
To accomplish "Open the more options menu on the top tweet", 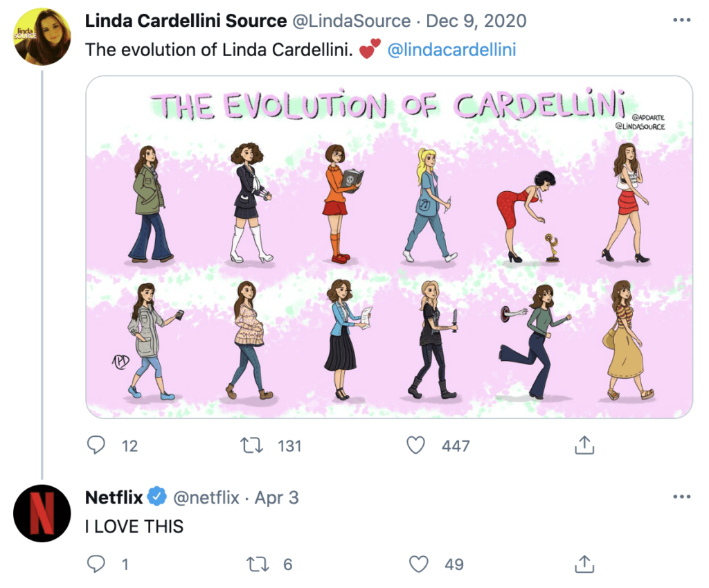I will click(x=682, y=21).
